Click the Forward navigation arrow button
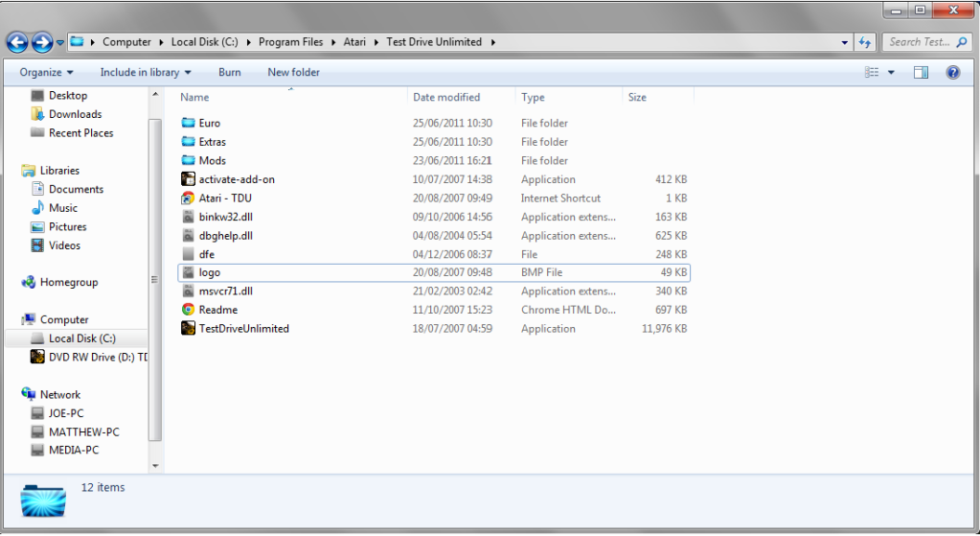Image resolution: width=980 pixels, height=536 pixels. 42,42
